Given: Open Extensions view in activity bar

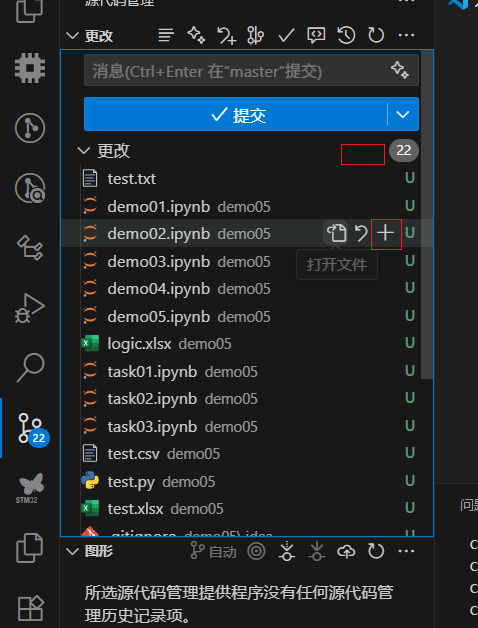Looking at the screenshot, I should point(30,608).
